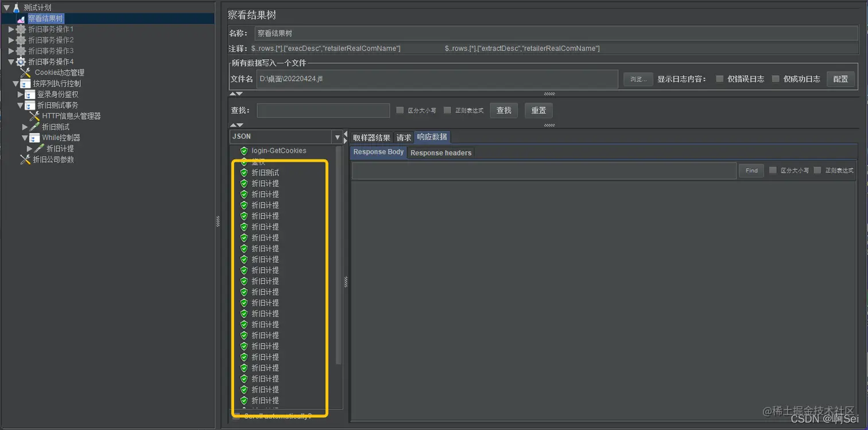
Task: Click the results list vertical scrollbar
Action: [x=339, y=255]
